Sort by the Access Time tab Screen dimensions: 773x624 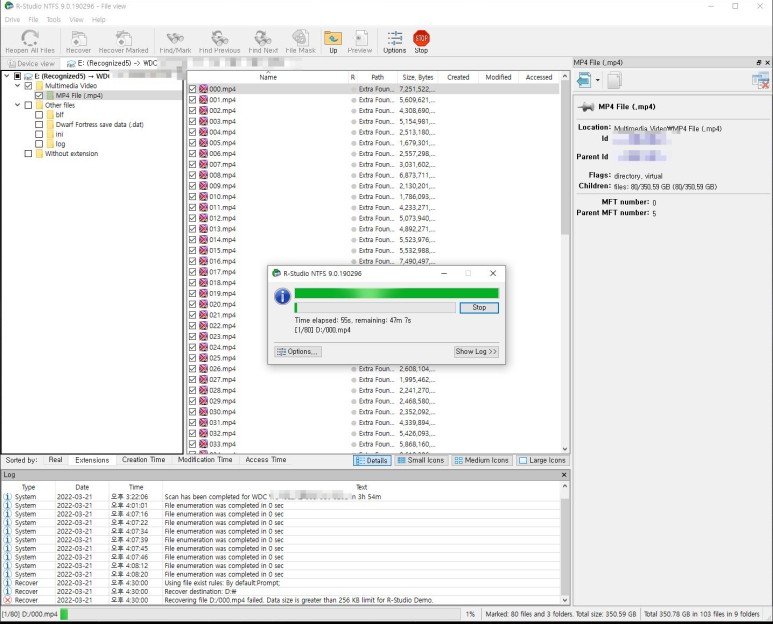tap(266, 460)
